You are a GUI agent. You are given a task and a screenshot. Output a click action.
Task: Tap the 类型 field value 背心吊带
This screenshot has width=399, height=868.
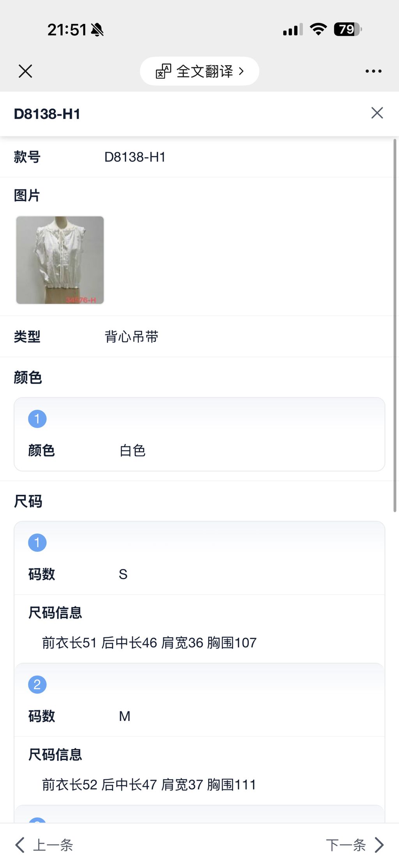click(x=131, y=337)
